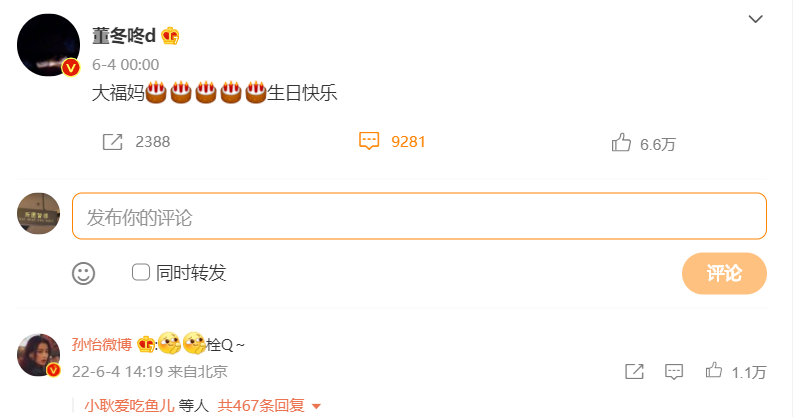The width and height of the screenshot is (793, 417).
Task: Visit the 小耿爱吃鱼儿 user link
Action: 129,405
